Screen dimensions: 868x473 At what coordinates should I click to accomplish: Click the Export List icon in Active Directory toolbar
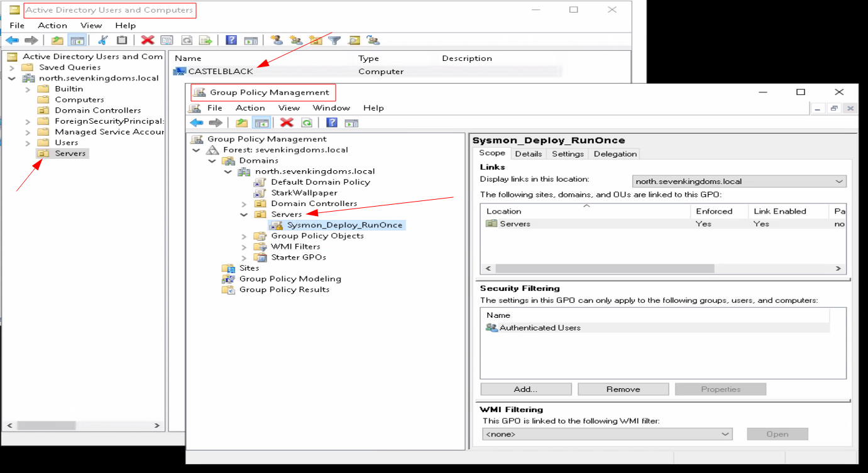(x=206, y=40)
